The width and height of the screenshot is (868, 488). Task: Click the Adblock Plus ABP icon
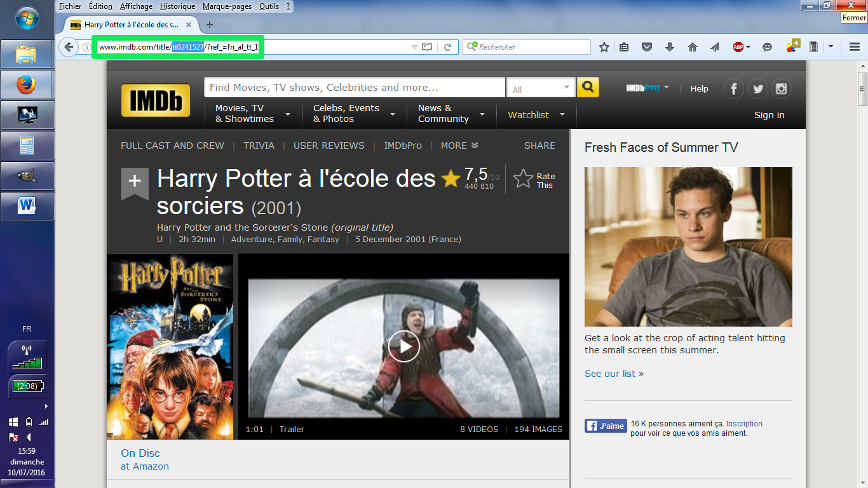(738, 47)
